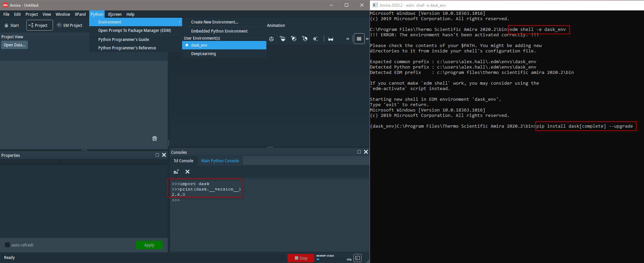The height and width of the screenshot is (263, 644).
Task: Open the XPand menu
Action: pyautogui.click(x=80, y=14)
